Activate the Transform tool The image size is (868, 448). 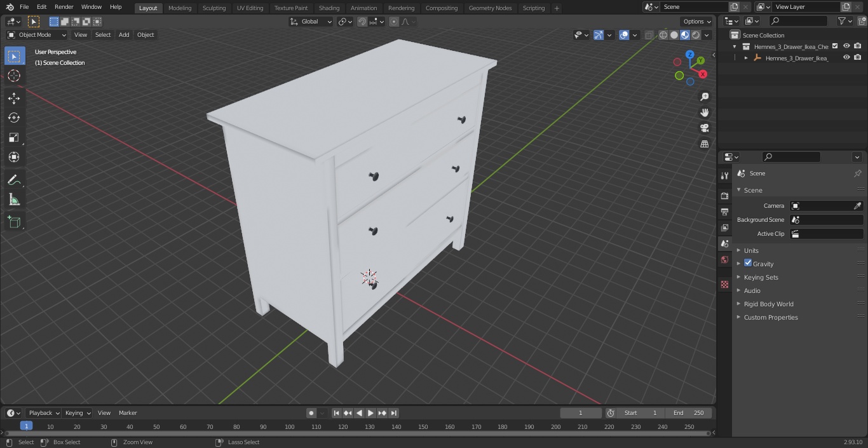pyautogui.click(x=14, y=157)
